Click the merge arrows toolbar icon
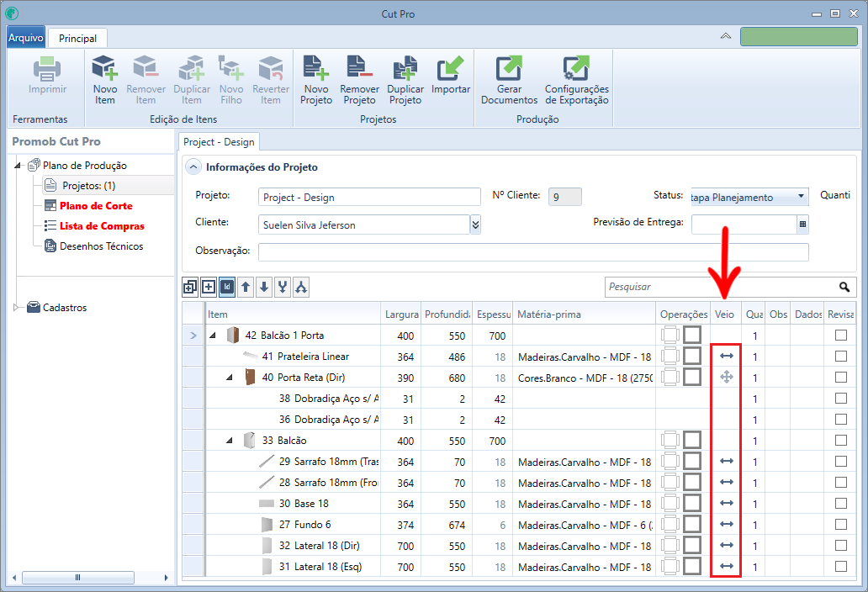This screenshot has height=592, width=868. [x=283, y=287]
